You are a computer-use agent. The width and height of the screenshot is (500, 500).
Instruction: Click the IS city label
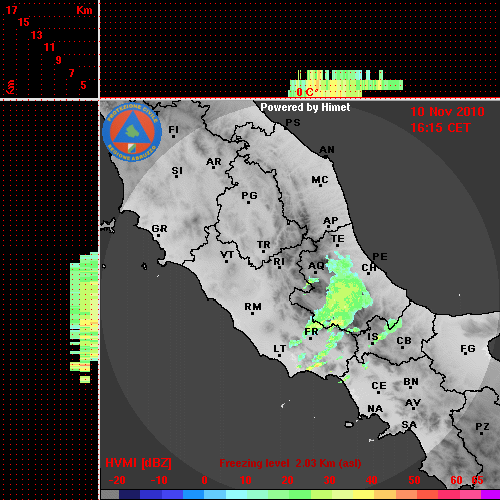pos(373,337)
